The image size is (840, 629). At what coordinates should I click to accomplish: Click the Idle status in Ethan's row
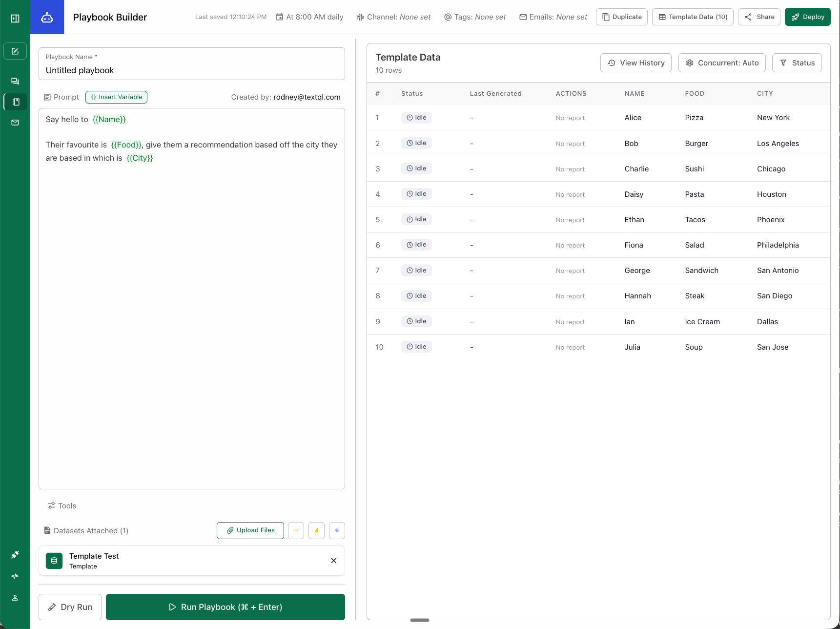(x=416, y=219)
